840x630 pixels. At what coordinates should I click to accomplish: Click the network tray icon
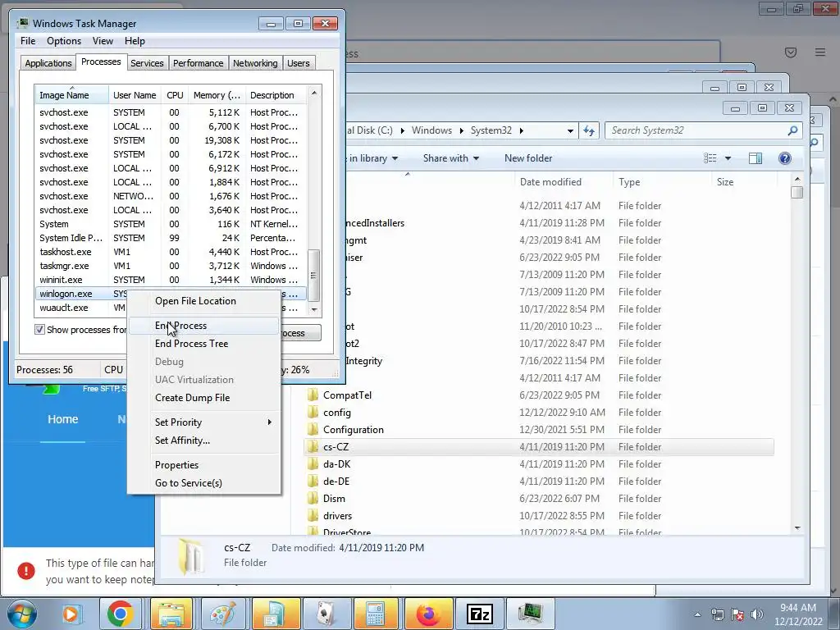[717, 614]
